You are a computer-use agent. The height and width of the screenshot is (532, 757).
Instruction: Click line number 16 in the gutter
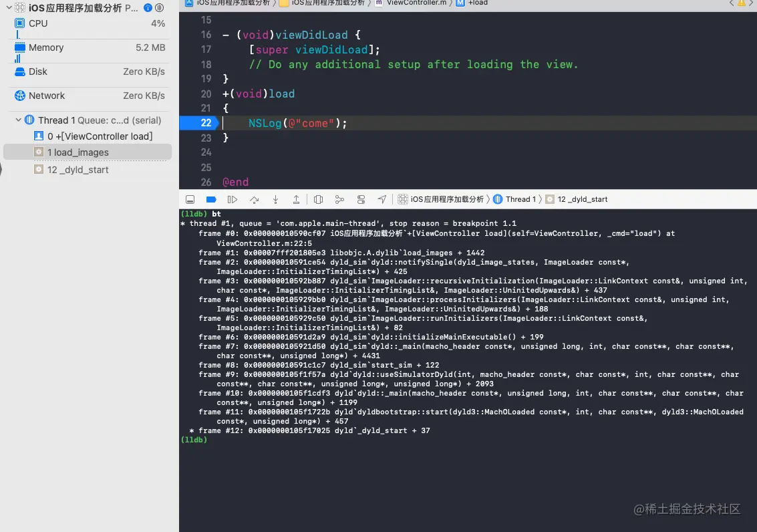[206, 35]
